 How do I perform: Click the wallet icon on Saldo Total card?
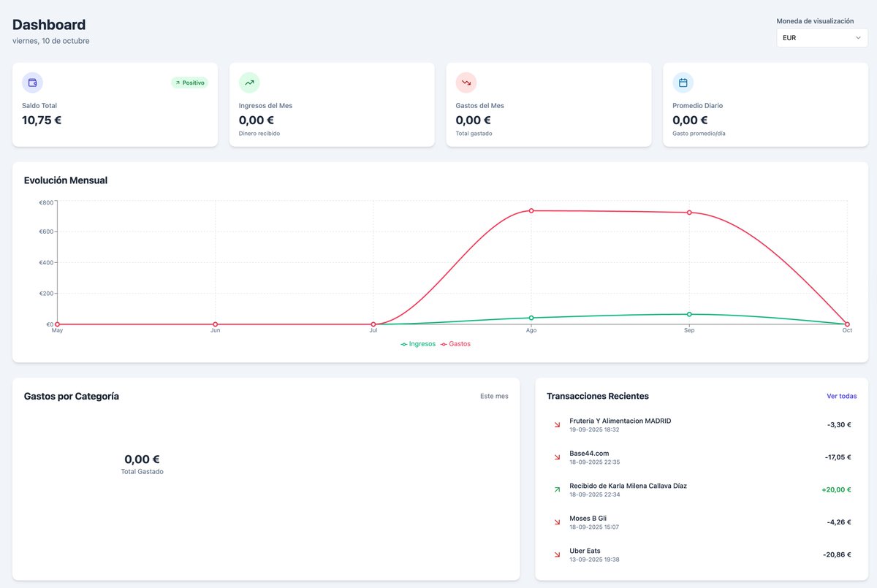(32, 83)
